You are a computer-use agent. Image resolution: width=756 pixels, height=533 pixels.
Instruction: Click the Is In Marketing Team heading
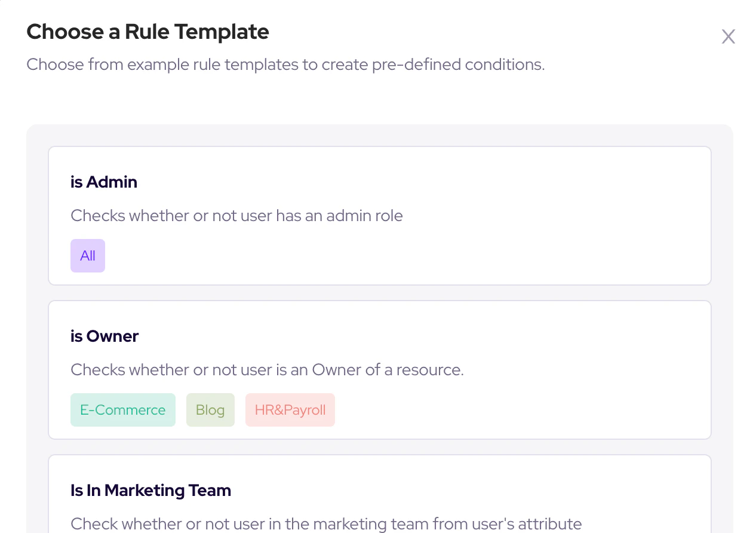tap(150, 490)
